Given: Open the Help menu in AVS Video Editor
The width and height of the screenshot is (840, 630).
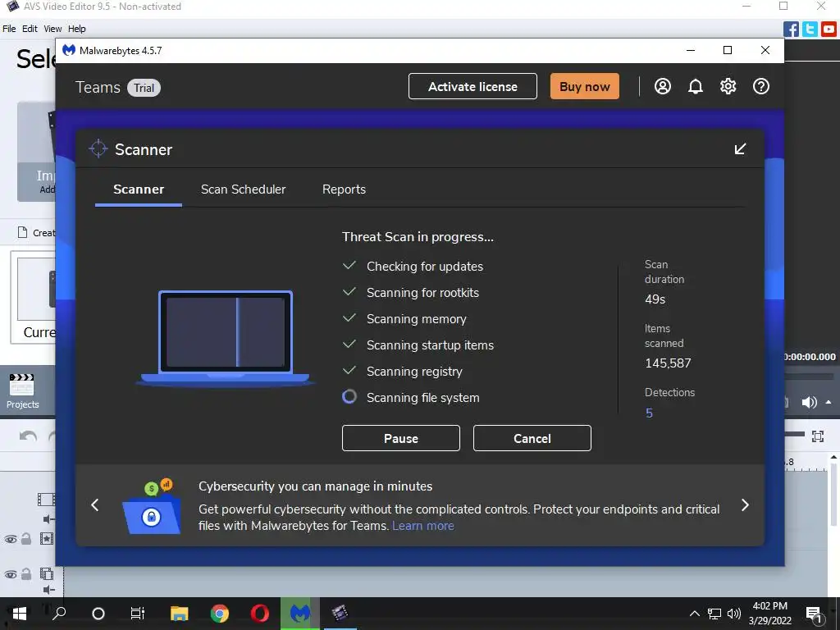Looking at the screenshot, I should pos(76,29).
